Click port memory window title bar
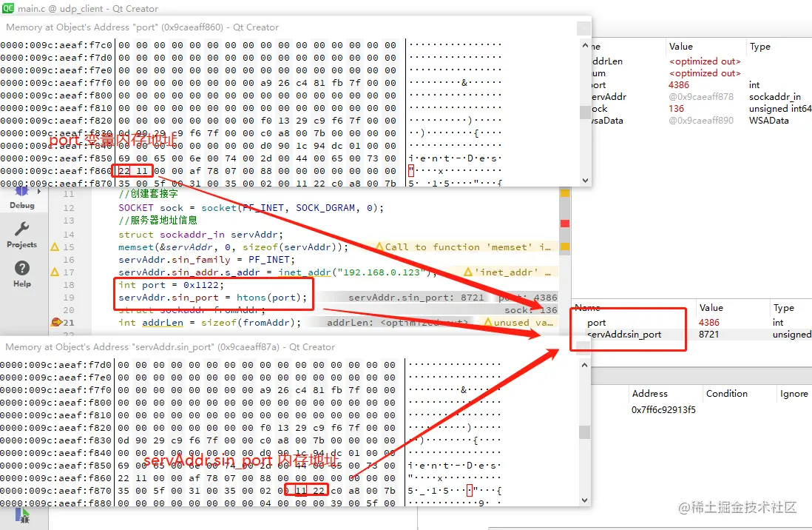Viewport: 812px width, 530px height. tap(295, 27)
